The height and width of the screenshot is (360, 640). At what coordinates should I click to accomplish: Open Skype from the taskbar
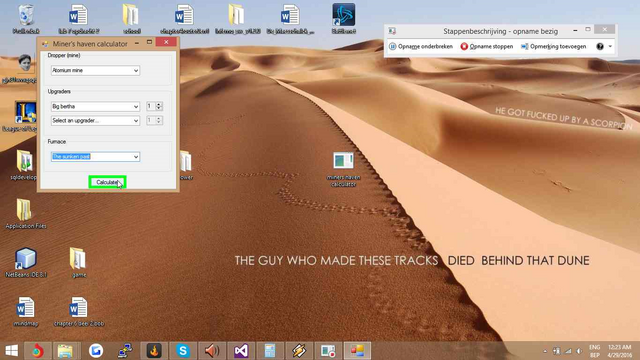pyautogui.click(x=183, y=351)
